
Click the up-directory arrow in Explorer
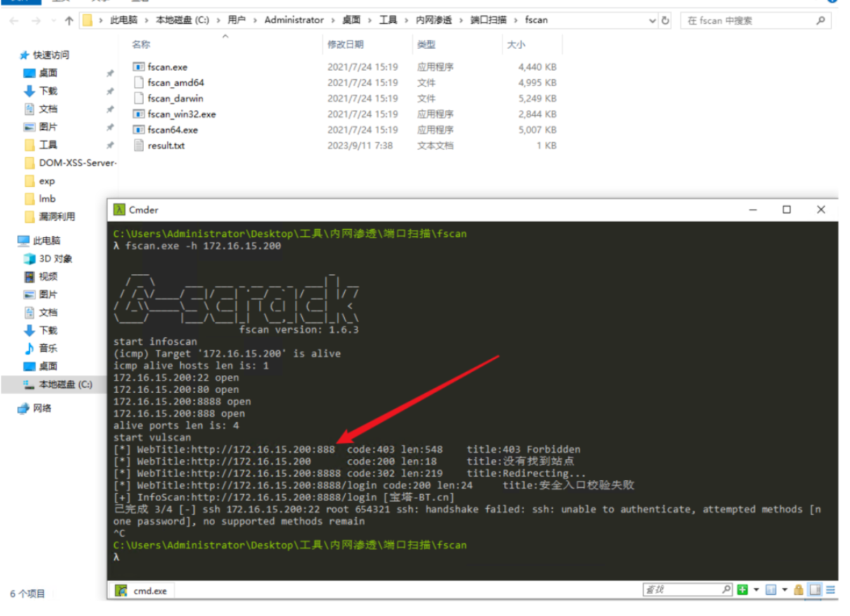tap(69, 20)
